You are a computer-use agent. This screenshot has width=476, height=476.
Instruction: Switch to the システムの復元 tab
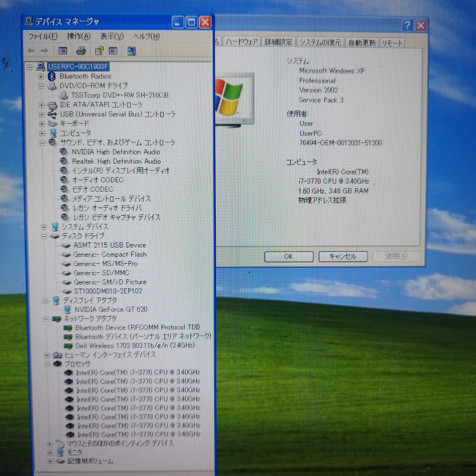click(320, 42)
